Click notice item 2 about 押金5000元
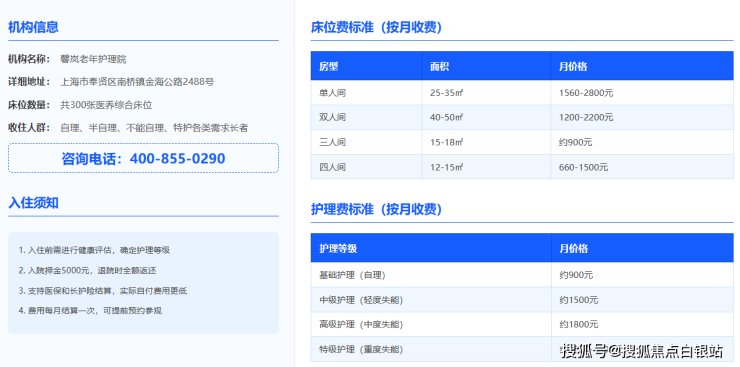 [87, 271]
